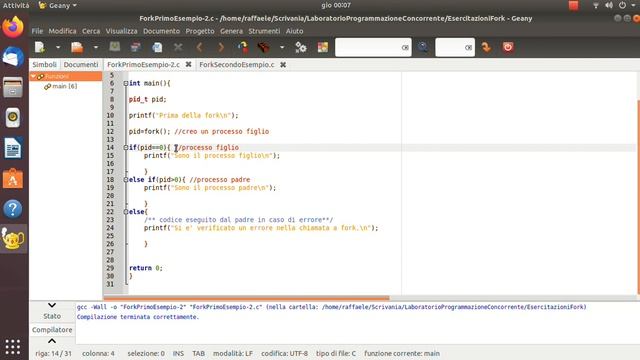Click the Open file toolbar icon
This screenshot has width=640, height=360.
[x=77, y=47]
